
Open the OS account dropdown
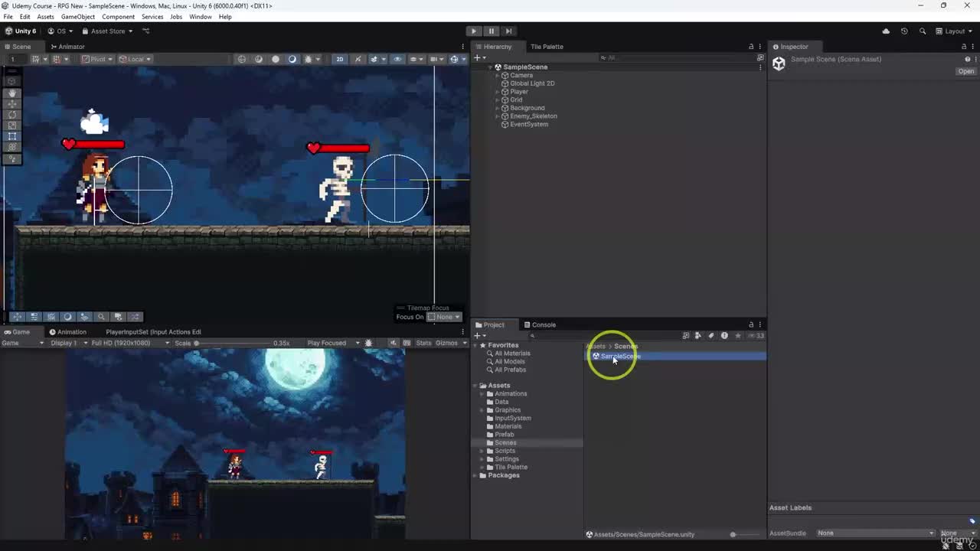coord(60,31)
